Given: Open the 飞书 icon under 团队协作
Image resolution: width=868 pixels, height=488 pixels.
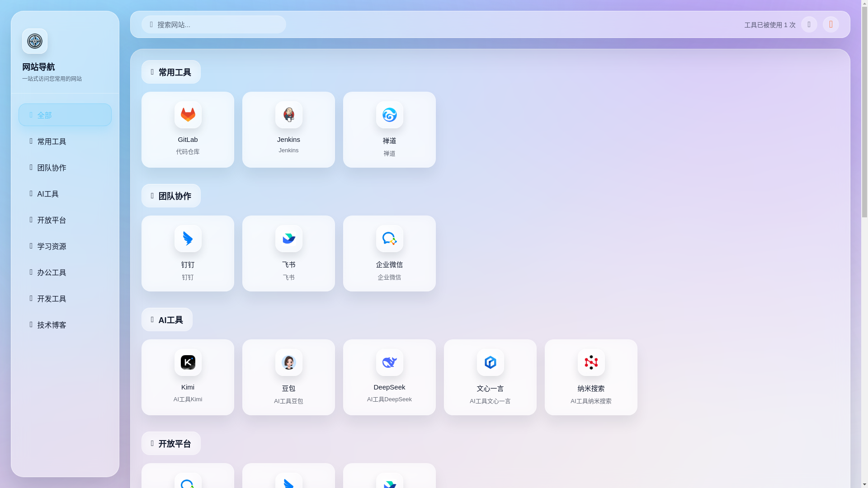Looking at the screenshot, I should click(x=288, y=239).
